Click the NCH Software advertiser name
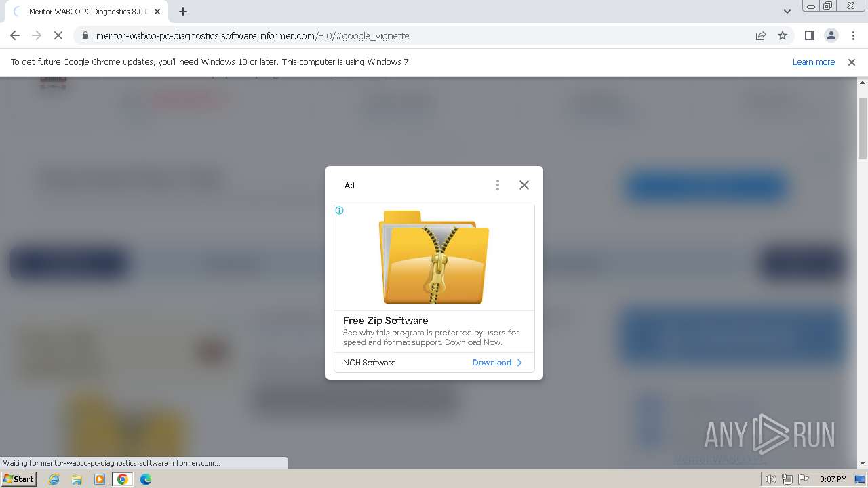This screenshot has width=868, height=488. (370, 363)
